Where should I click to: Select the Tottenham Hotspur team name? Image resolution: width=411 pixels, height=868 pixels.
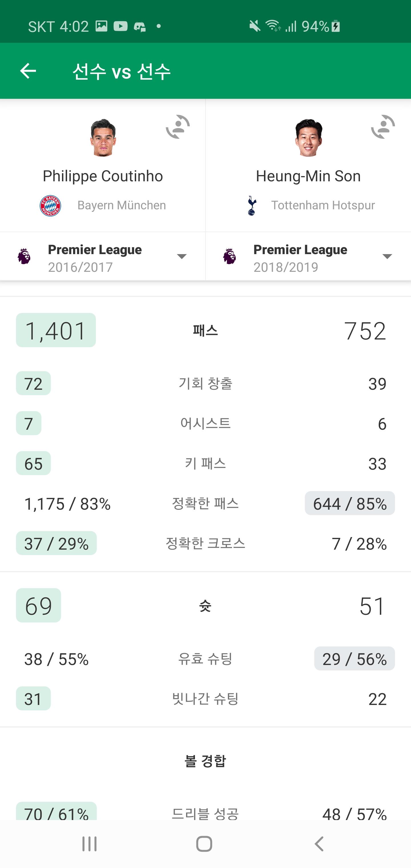click(x=323, y=205)
